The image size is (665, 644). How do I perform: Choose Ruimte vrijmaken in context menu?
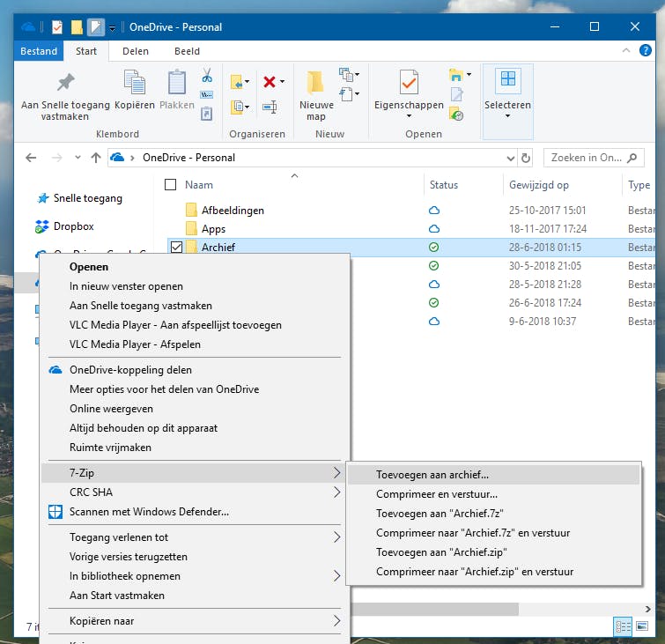pos(110,448)
